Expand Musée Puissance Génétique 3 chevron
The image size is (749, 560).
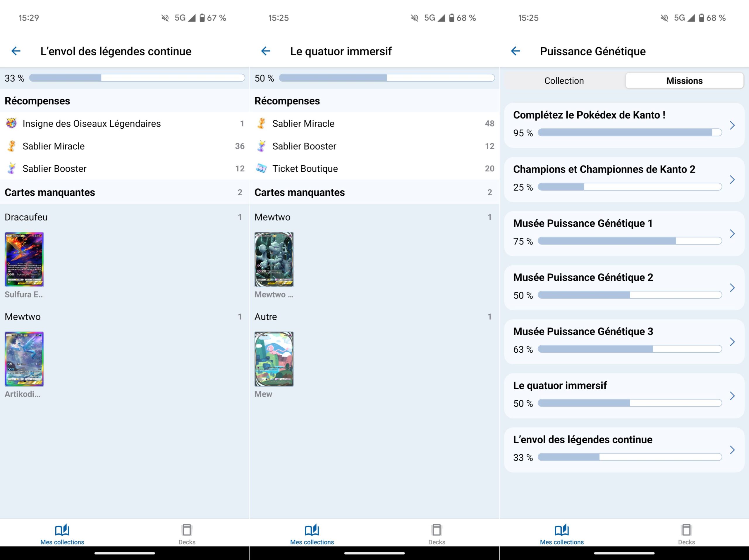coord(732,342)
